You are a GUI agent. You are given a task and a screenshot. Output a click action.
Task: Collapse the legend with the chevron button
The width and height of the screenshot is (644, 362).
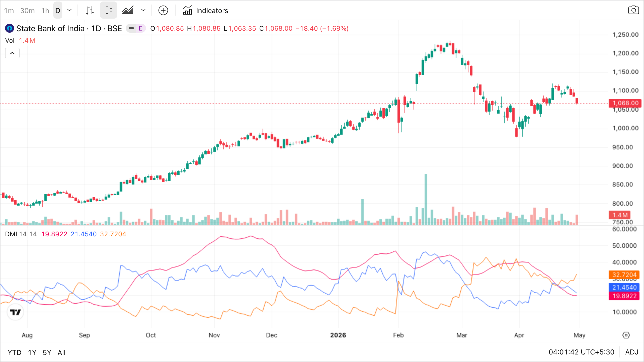[12, 53]
